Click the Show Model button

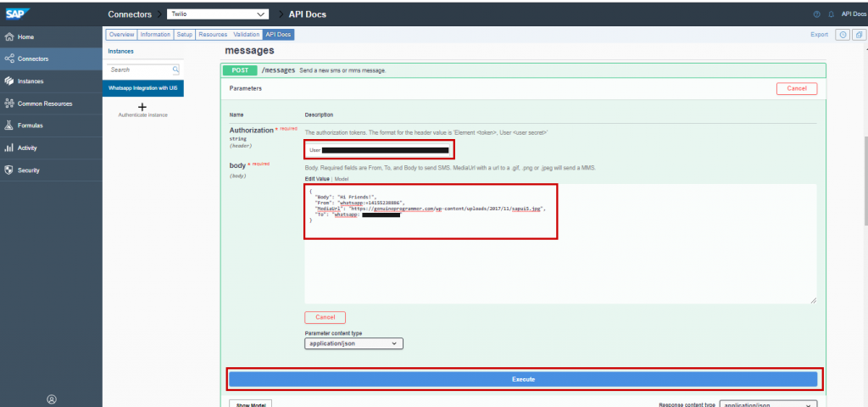point(250,404)
